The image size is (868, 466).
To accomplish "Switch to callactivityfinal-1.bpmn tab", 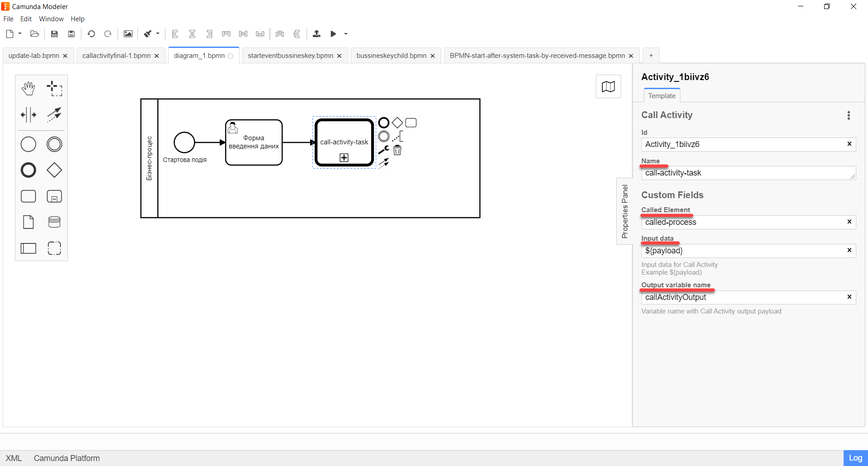I will (x=117, y=56).
